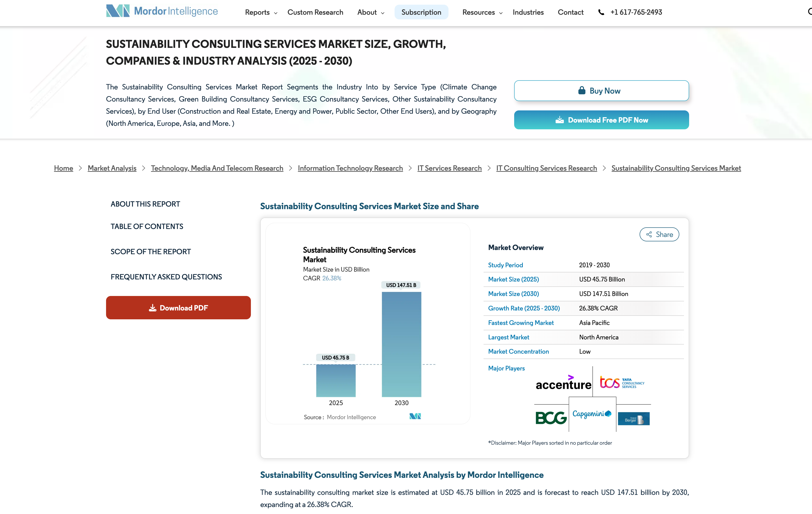Click the 2030 market size bar
812x514 pixels.
click(x=401, y=344)
